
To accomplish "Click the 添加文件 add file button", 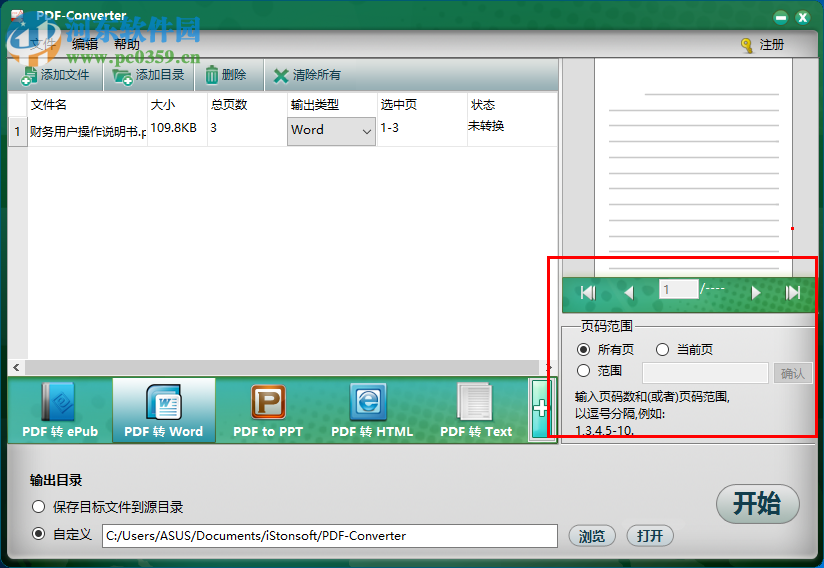I will pyautogui.click(x=56, y=76).
